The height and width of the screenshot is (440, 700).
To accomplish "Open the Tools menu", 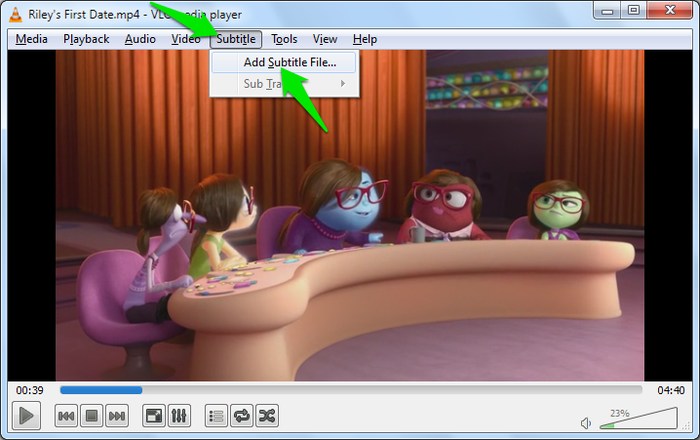I will [x=284, y=39].
